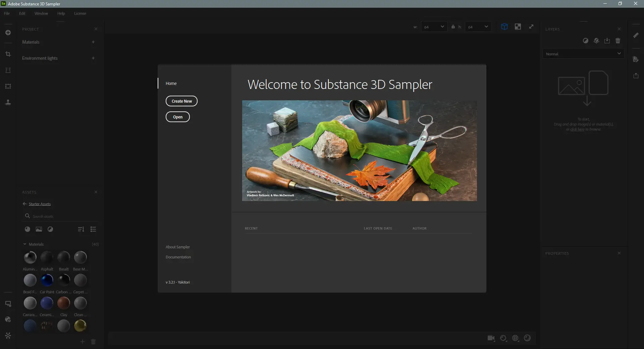The image size is (644, 349).
Task: Close the Properties panel
Action: point(619,253)
